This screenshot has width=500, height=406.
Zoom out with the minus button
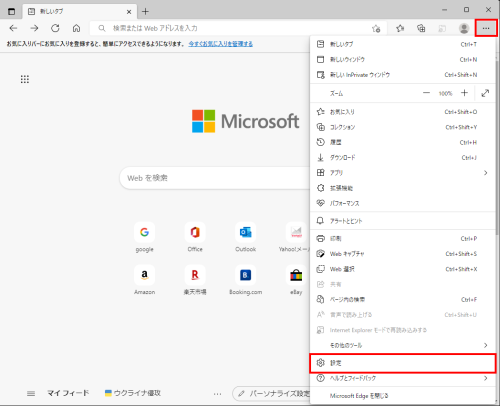[x=426, y=93]
